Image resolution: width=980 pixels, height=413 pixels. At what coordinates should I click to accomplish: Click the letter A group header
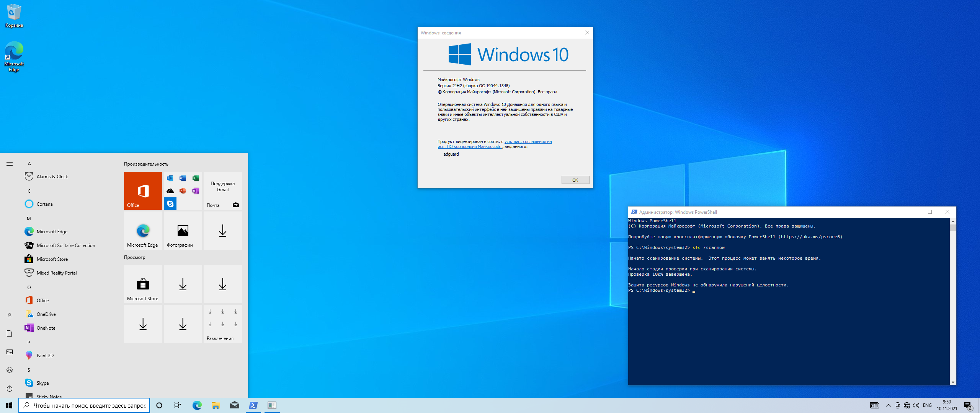[29, 163]
